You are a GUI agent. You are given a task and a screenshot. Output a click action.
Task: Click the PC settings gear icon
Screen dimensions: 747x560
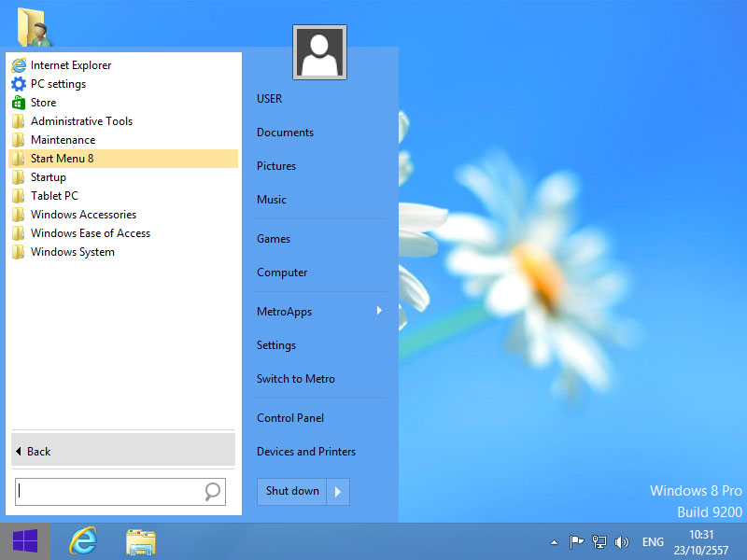(19, 84)
